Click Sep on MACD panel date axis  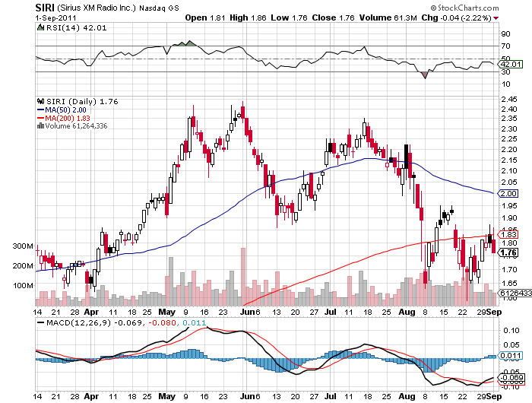click(494, 396)
